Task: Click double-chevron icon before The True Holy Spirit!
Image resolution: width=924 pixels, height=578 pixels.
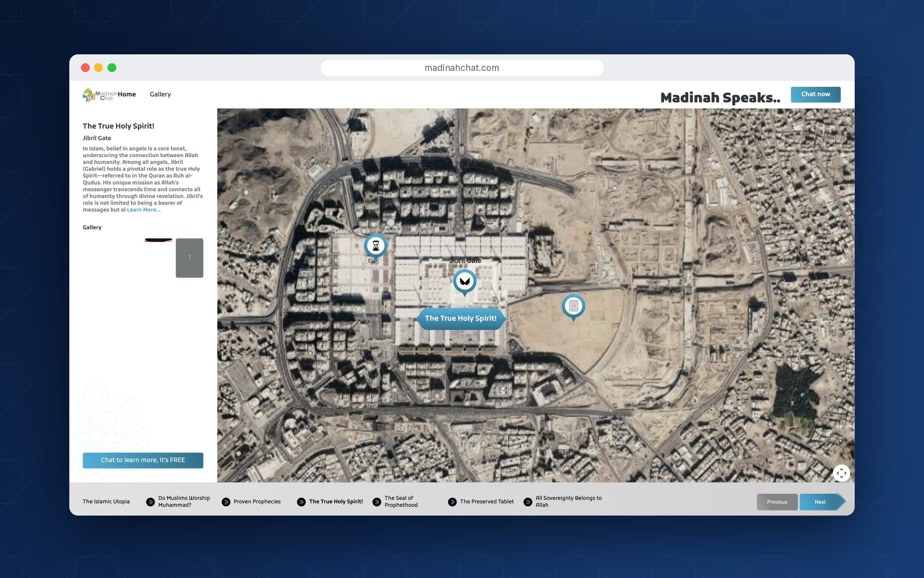Action: pyautogui.click(x=301, y=502)
